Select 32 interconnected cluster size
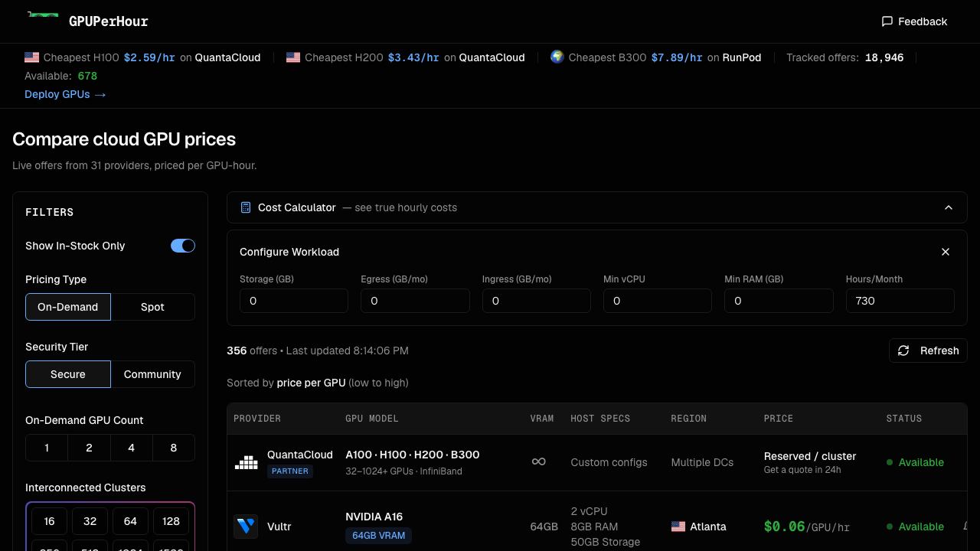Screen dimensions: 980x551 pyautogui.click(x=90, y=521)
